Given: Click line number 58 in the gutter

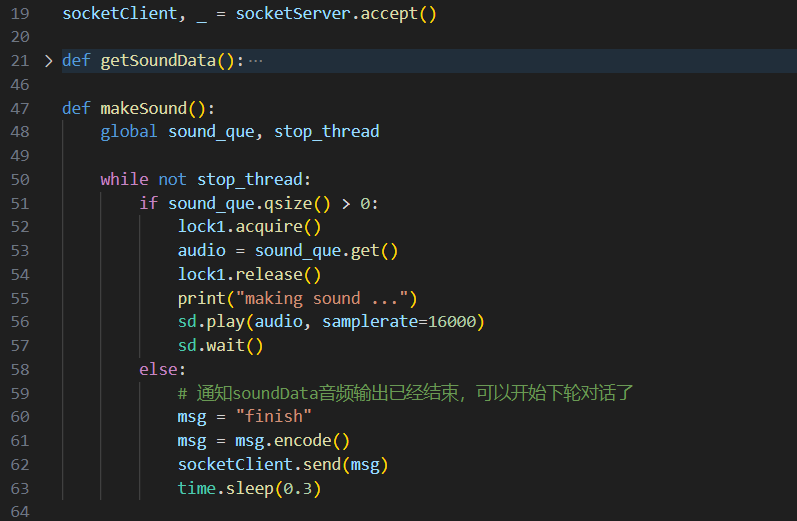Looking at the screenshot, I should [21, 370].
